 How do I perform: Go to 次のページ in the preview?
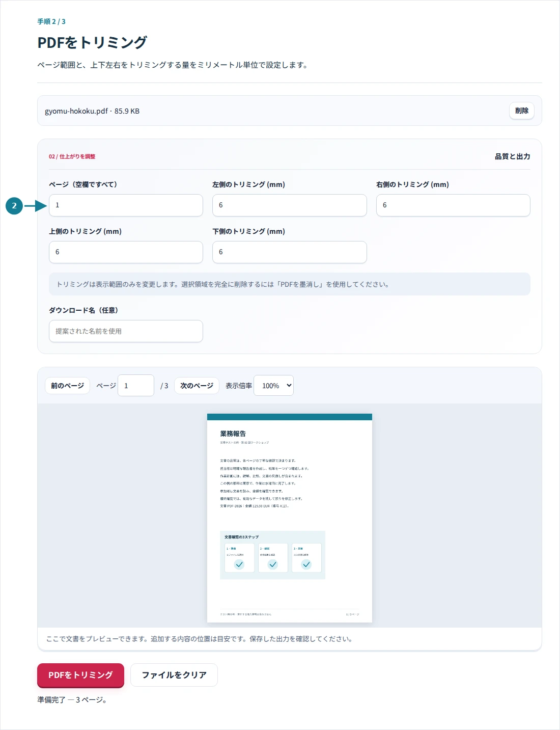197,386
